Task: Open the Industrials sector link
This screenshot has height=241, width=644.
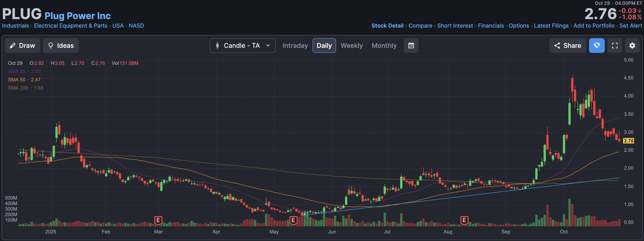Action: [15, 26]
